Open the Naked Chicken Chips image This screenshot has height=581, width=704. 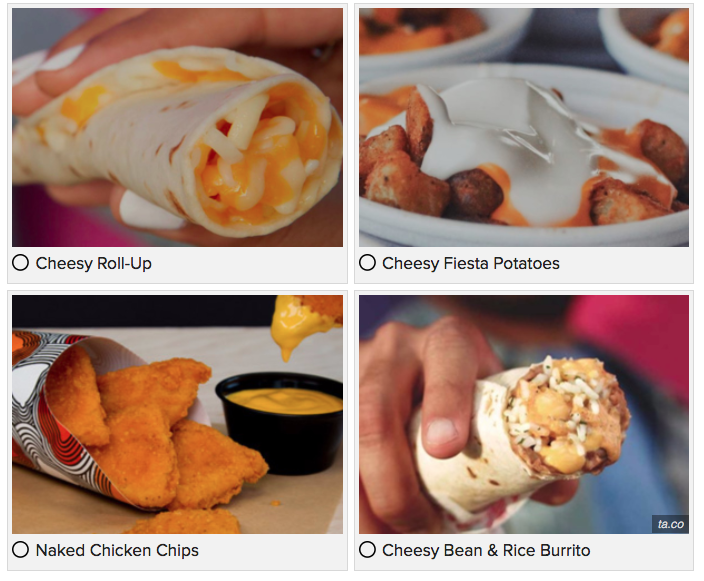177,414
